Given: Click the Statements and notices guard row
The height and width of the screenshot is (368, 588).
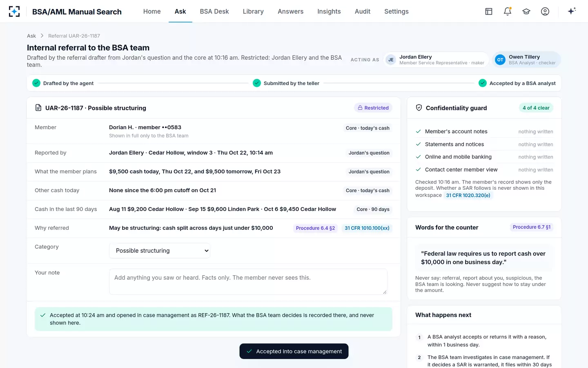Looking at the screenshot, I should point(484,144).
